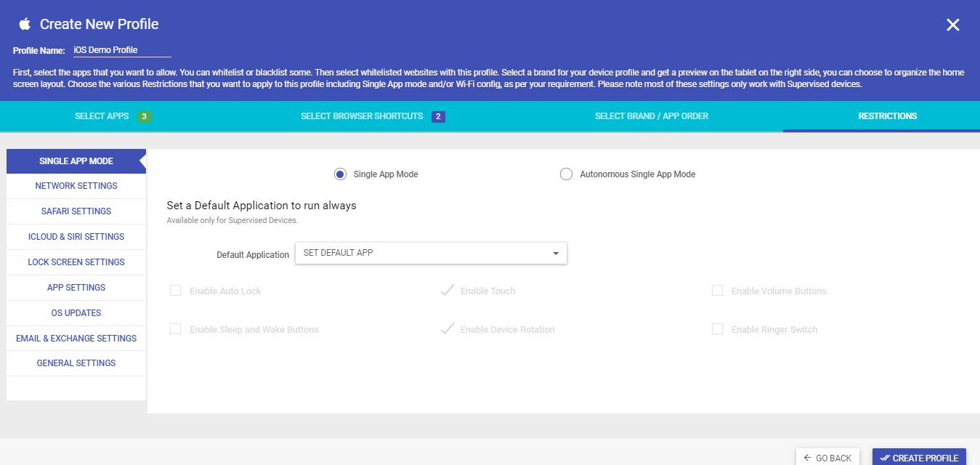Edit the Profile Name field
The height and width of the screenshot is (465, 980).
point(122,50)
